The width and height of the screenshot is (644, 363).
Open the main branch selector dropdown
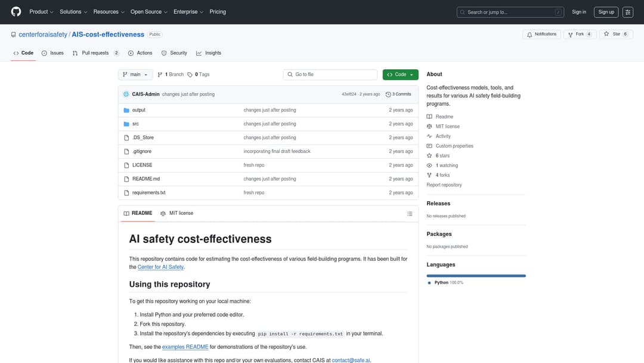click(135, 75)
